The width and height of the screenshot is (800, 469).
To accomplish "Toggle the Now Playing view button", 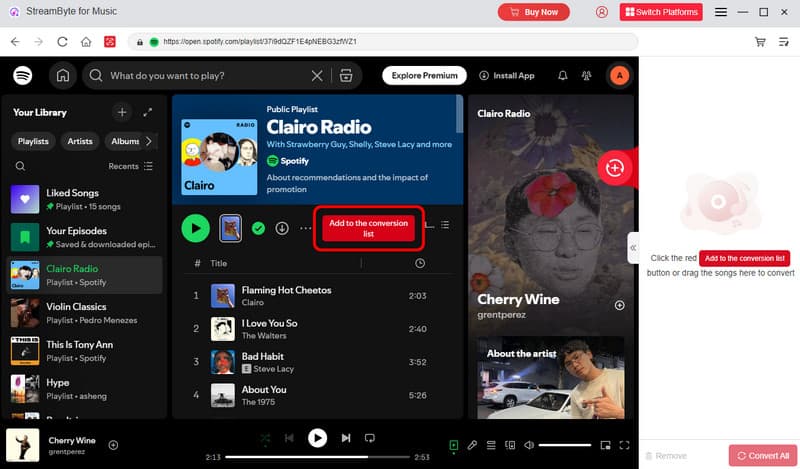I will (454, 445).
